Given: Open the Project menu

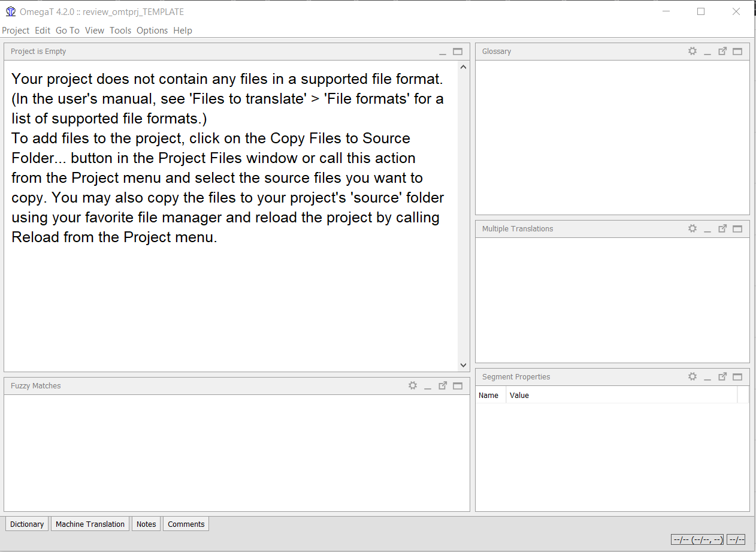Looking at the screenshot, I should pos(16,31).
